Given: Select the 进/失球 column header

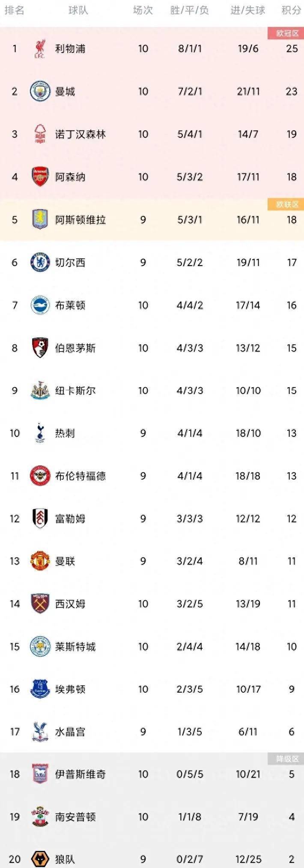Looking at the screenshot, I should tap(248, 10).
